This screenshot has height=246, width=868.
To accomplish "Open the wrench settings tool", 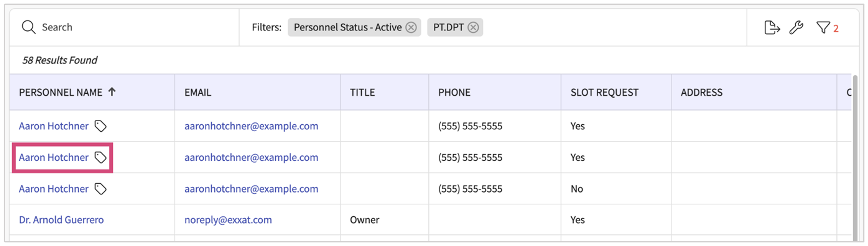I will [x=796, y=27].
